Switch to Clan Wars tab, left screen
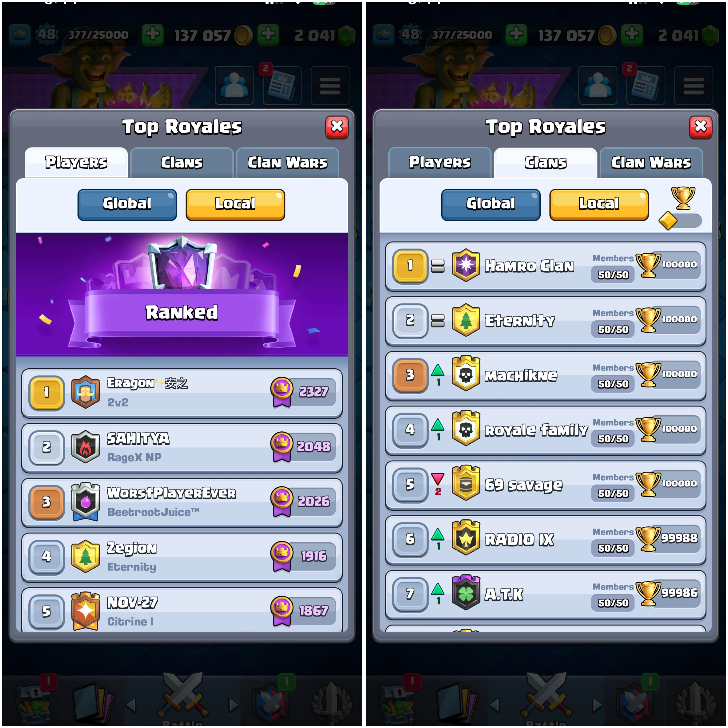Image resolution: width=728 pixels, height=728 pixels. 287,163
